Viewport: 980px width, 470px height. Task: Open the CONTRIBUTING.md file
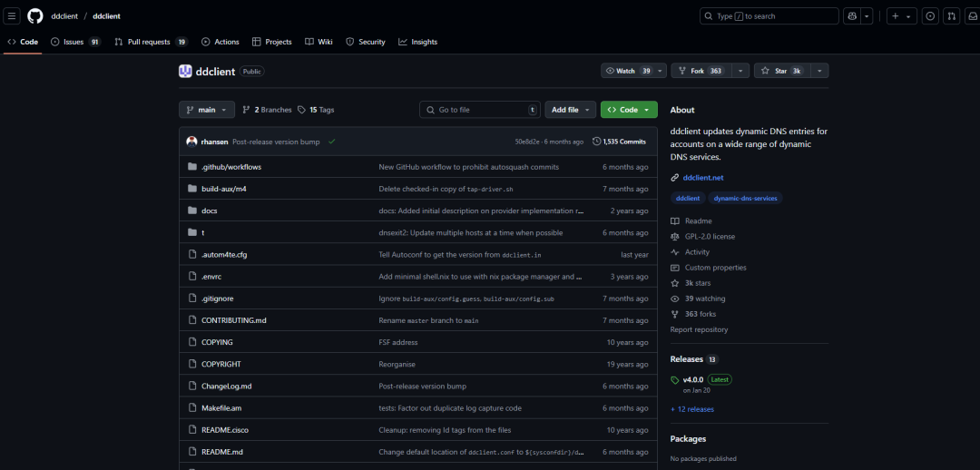click(x=234, y=320)
